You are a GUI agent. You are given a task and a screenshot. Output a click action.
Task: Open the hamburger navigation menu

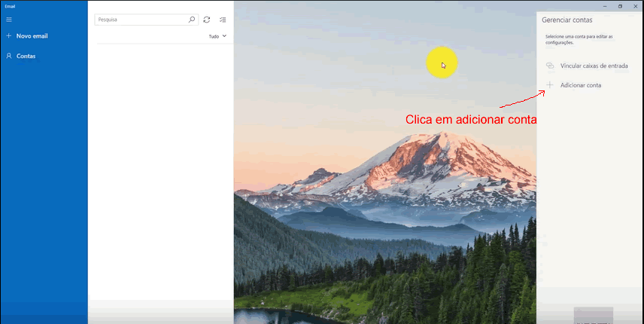pos(9,20)
